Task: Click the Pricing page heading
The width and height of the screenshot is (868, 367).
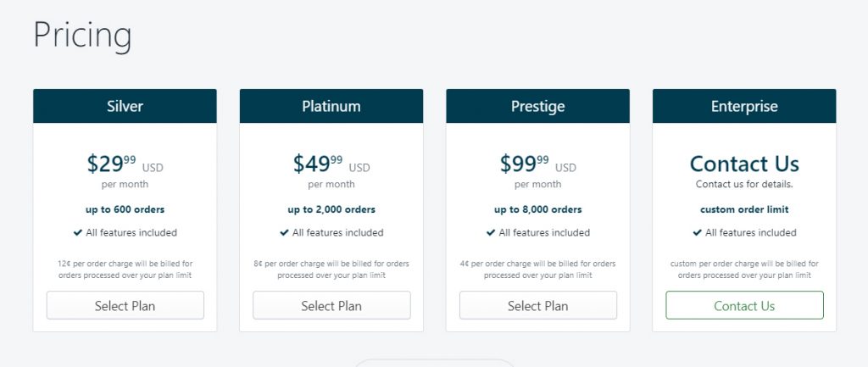Action: tap(82, 36)
